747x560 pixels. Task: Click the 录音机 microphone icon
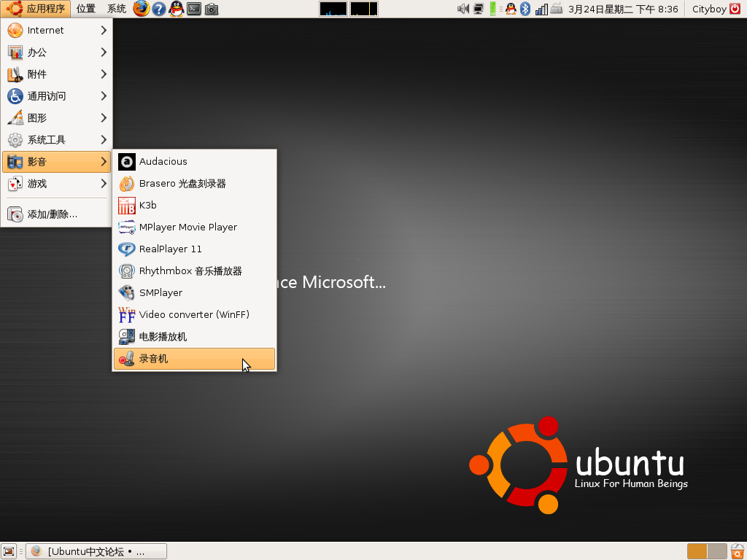click(127, 359)
